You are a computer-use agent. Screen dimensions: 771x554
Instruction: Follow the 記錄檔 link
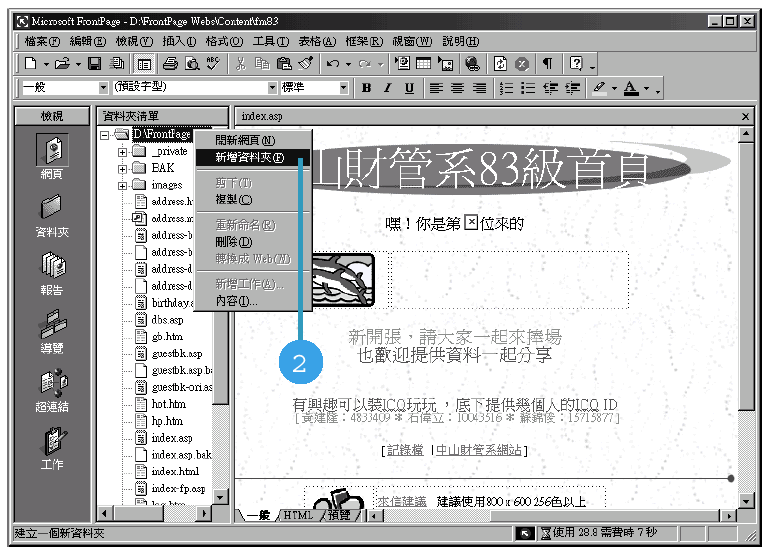coord(405,450)
